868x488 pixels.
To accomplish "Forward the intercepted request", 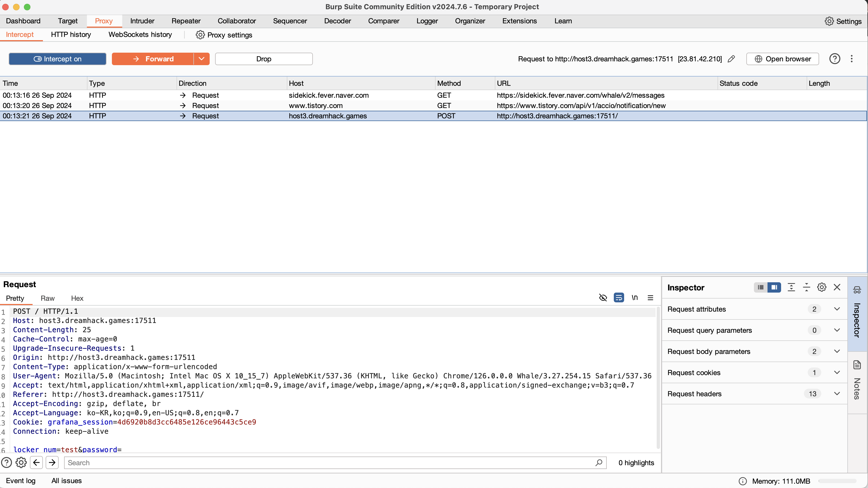I will 153,59.
